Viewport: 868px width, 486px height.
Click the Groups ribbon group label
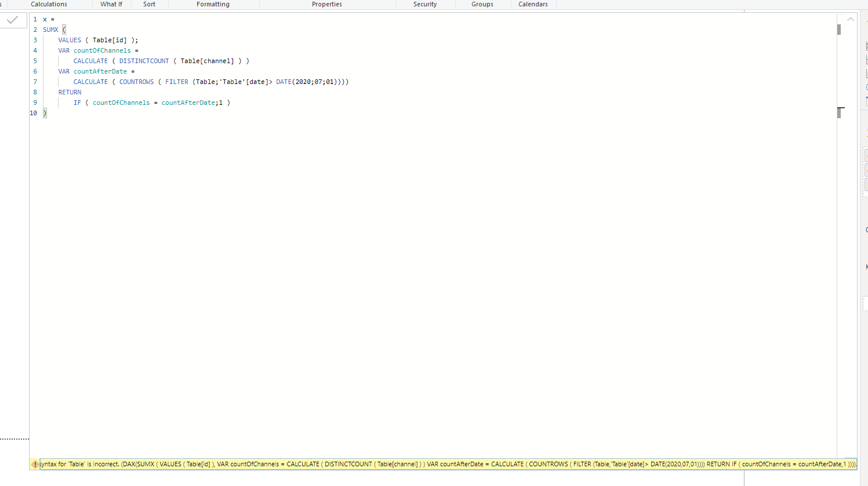(x=482, y=4)
